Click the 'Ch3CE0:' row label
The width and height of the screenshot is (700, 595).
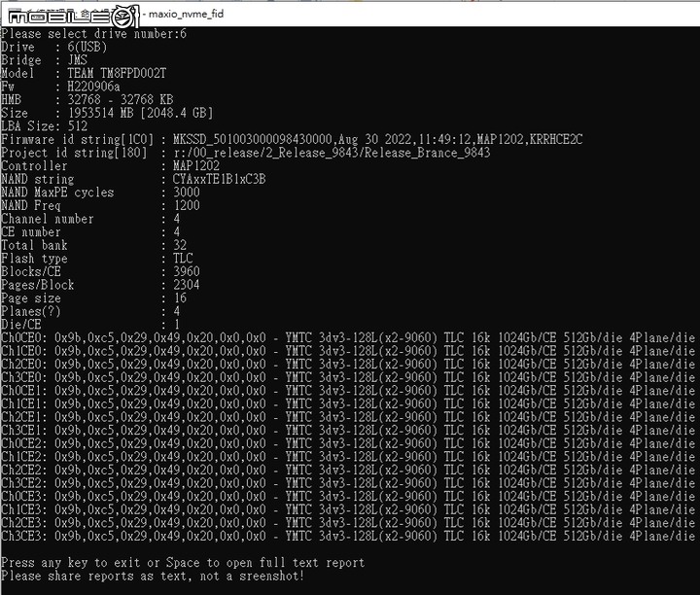pos(24,377)
